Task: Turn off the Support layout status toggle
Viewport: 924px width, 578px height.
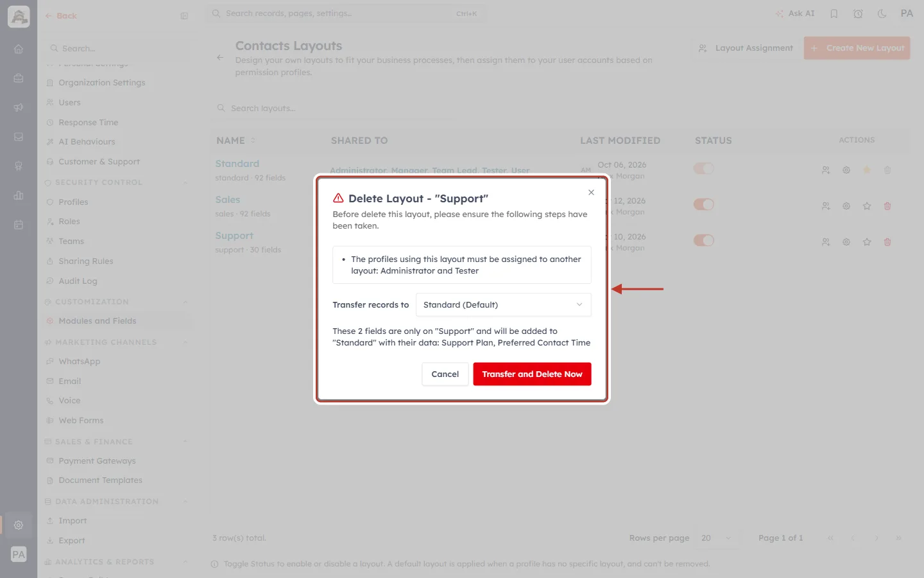Action: click(x=703, y=240)
